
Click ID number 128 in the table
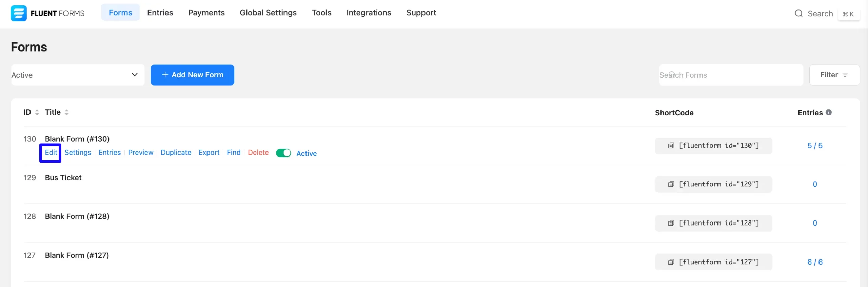click(29, 216)
